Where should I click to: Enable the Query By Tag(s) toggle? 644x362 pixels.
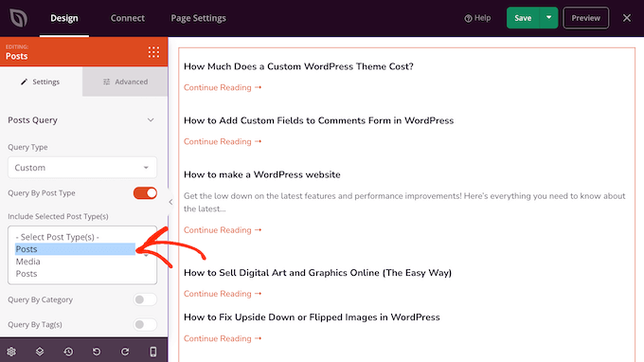click(145, 325)
